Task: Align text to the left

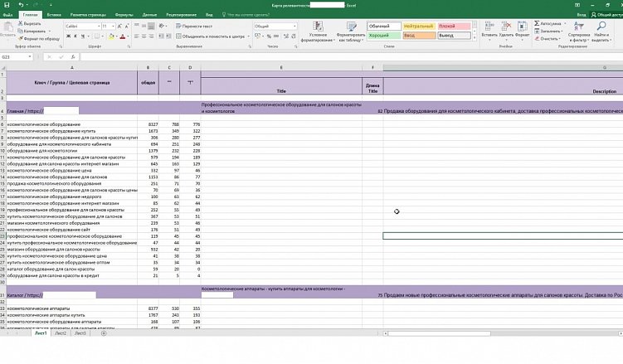Action: coord(137,36)
